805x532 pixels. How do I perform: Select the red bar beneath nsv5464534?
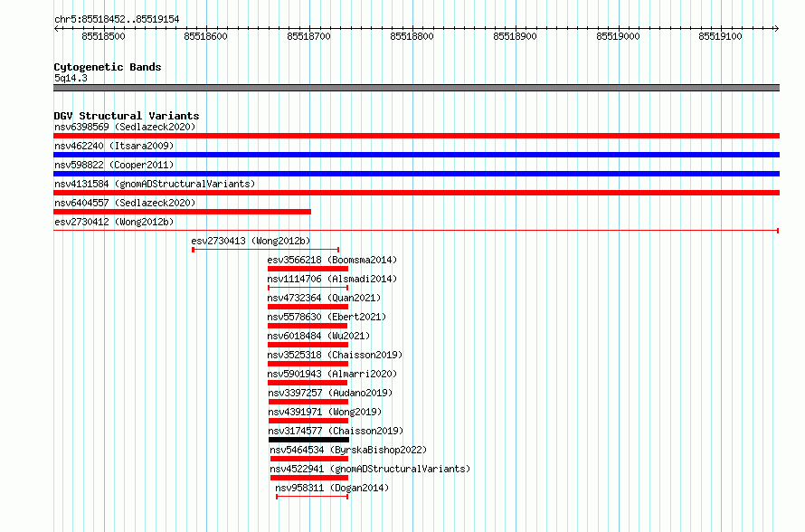pos(309,459)
